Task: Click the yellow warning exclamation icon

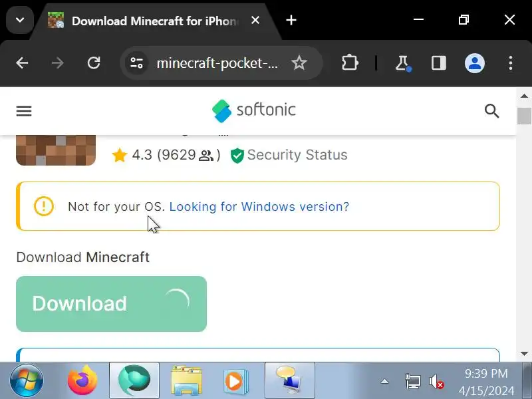Action: pyautogui.click(x=44, y=206)
